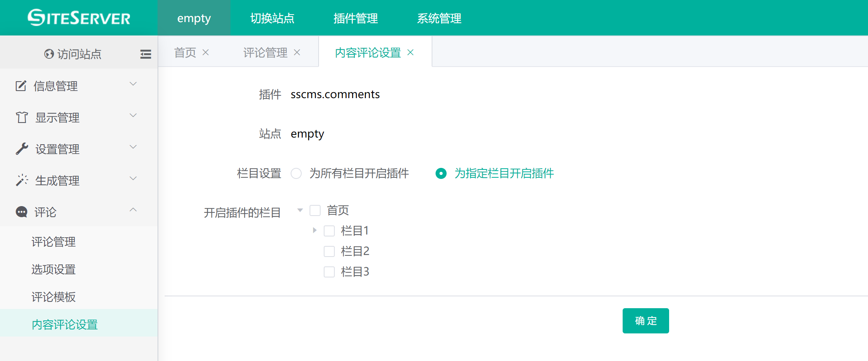Click the 评论 chat bubble icon
This screenshot has width=868, height=361.
(x=21, y=212)
